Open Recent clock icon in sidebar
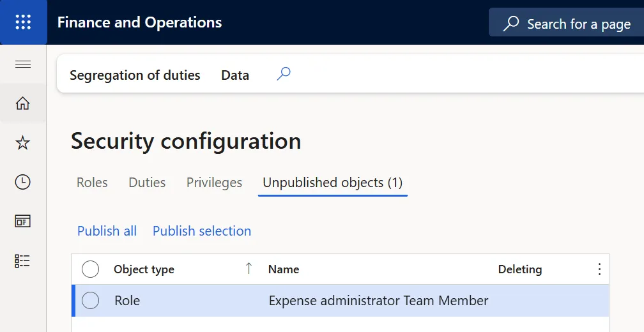The height and width of the screenshot is (332, 644). tap(22, 182)
